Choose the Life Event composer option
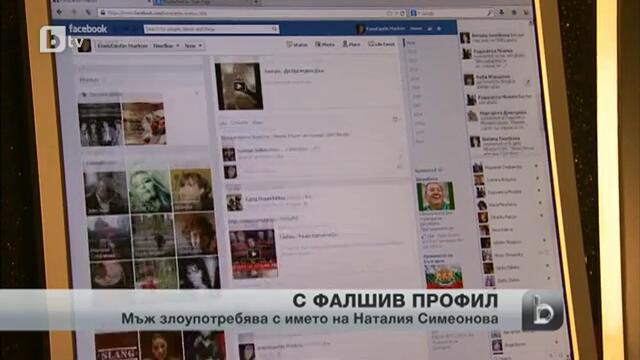 pyautogui.click(x=382, y=44)
